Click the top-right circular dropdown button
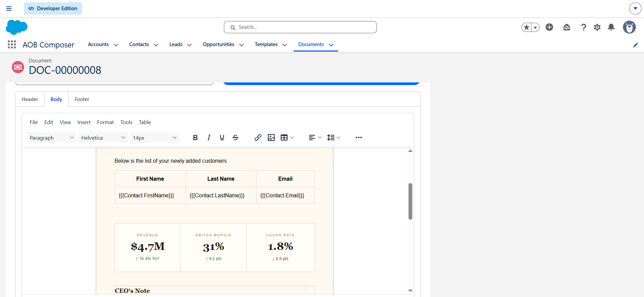Viewport: 644px width, 297px height. click(635, 8)
